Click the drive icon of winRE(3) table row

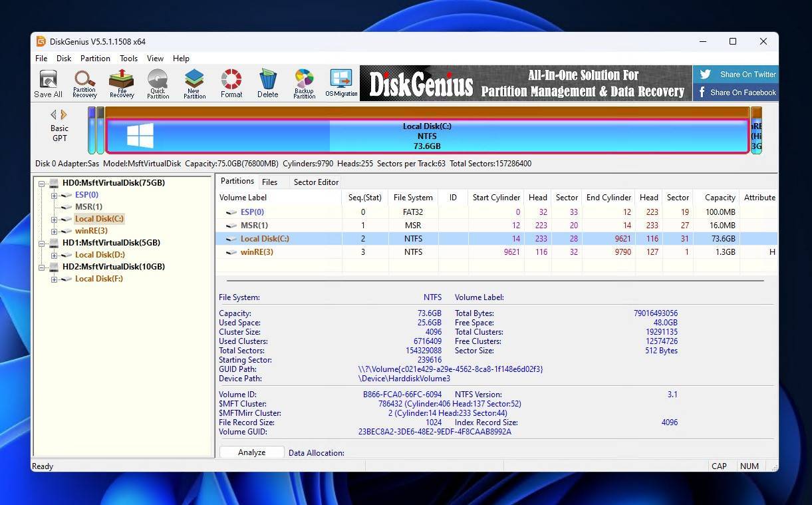(231, 252)
